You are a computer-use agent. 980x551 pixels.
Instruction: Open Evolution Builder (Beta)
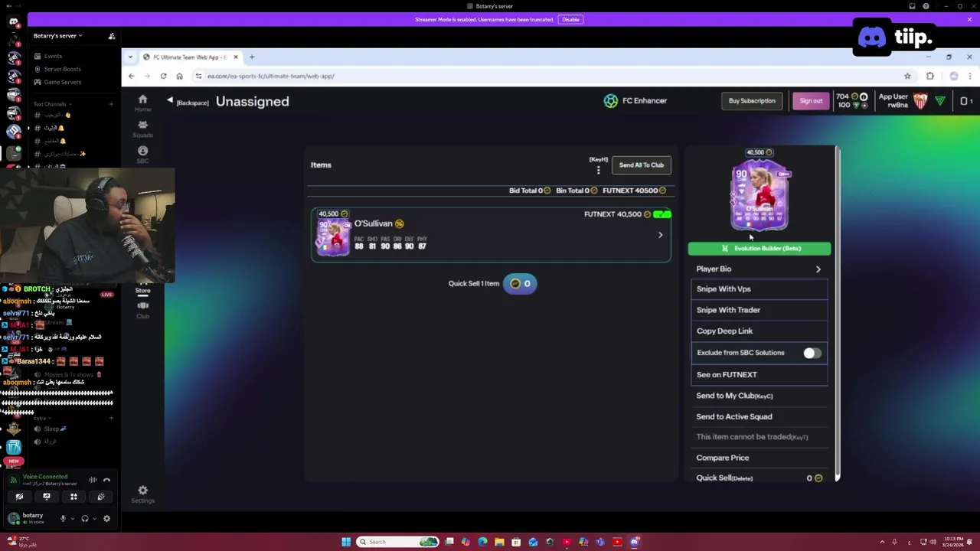(759, 249)
